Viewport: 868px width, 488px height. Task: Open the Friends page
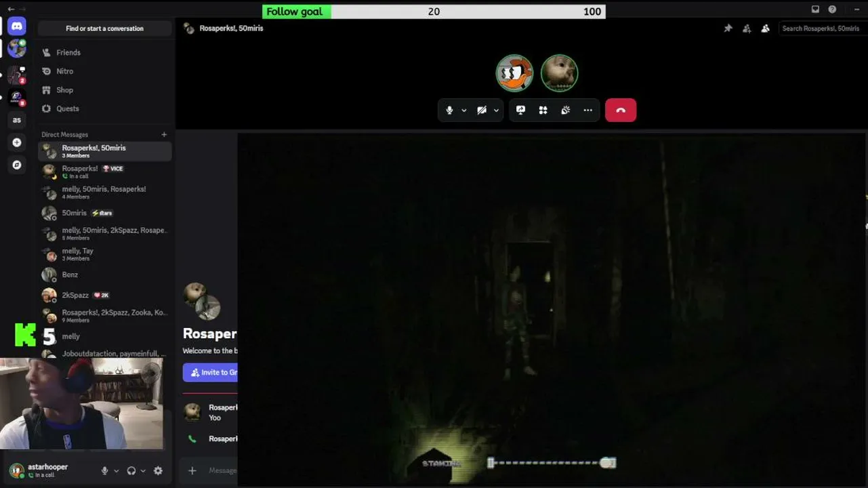pyautogui.click(x=105, y=52)
